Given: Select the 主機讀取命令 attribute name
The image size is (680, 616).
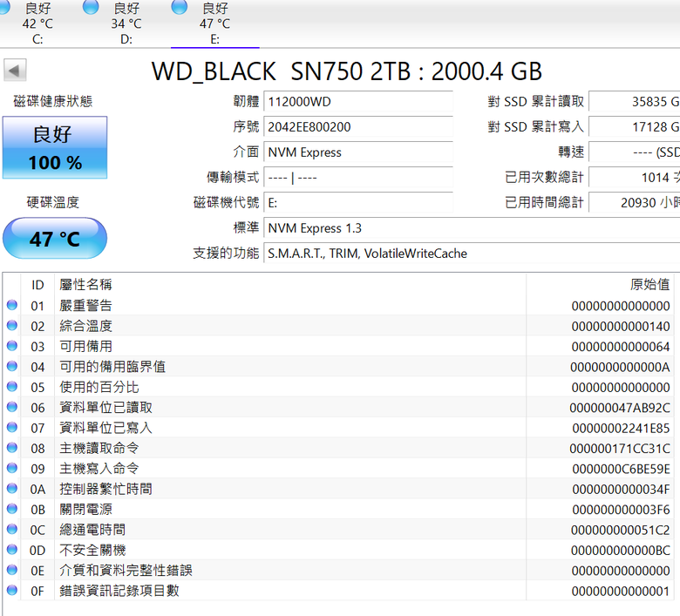Looking at the screenshot, I should (x=99, y=448).
